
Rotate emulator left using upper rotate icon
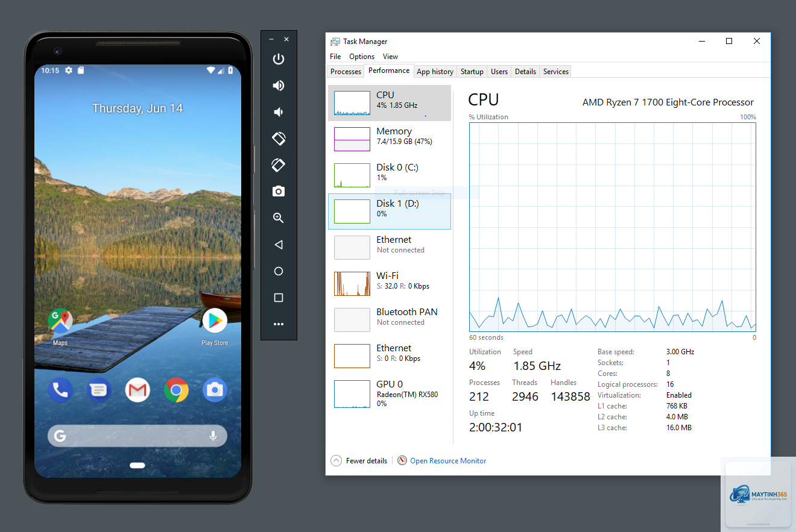tap(279, 139)
